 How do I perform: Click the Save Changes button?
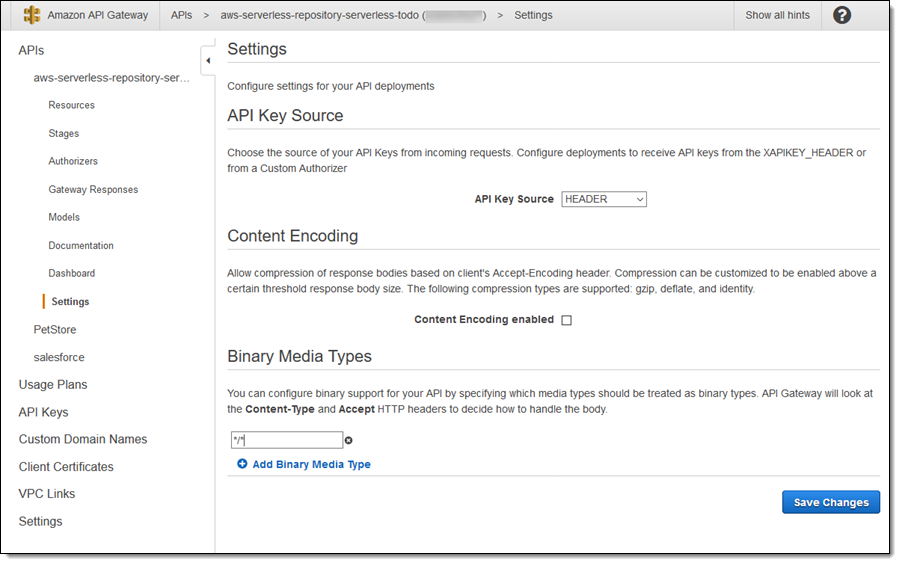tap(830, 502)
